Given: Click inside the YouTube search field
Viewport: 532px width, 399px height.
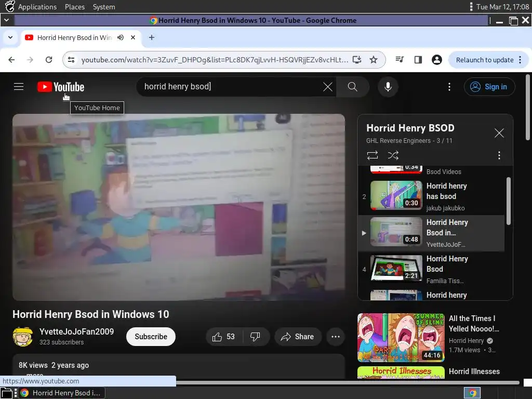Looking at the screenshot, I should [231, 87].
